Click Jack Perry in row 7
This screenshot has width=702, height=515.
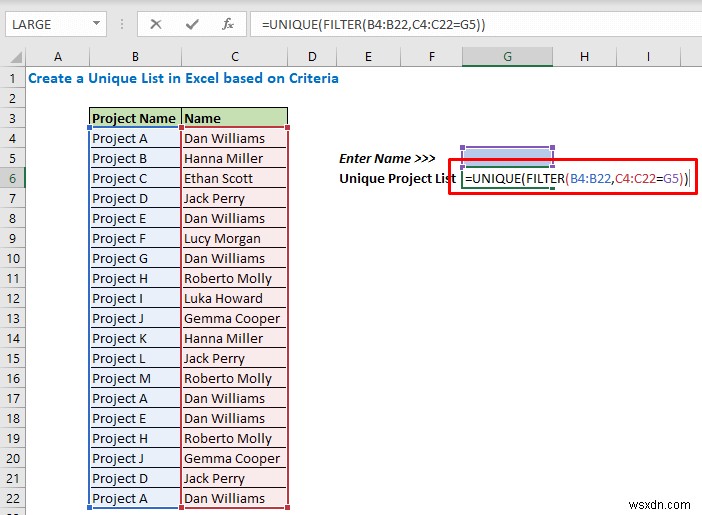pyautogui.click(x=234, y=198)
